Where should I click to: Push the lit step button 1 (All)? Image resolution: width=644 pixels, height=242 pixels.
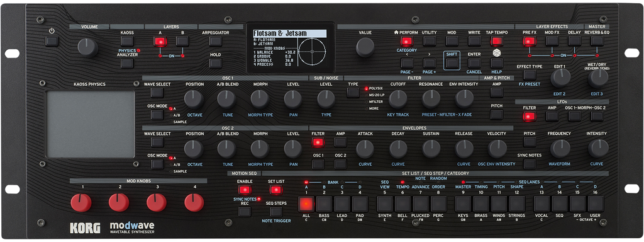[306, 204]
